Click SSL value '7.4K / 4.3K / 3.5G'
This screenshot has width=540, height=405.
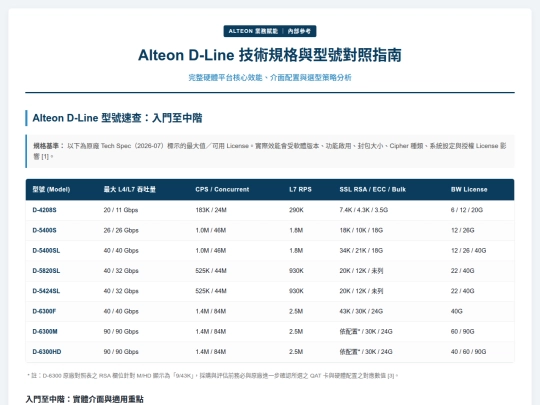pyautogui.click(x=364, y=210)
